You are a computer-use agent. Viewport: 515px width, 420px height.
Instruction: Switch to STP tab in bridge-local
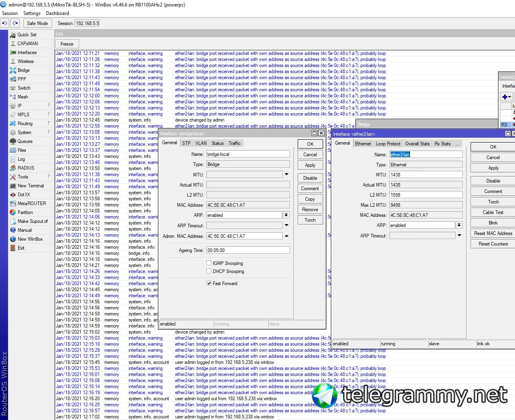(x=186, y=143)
